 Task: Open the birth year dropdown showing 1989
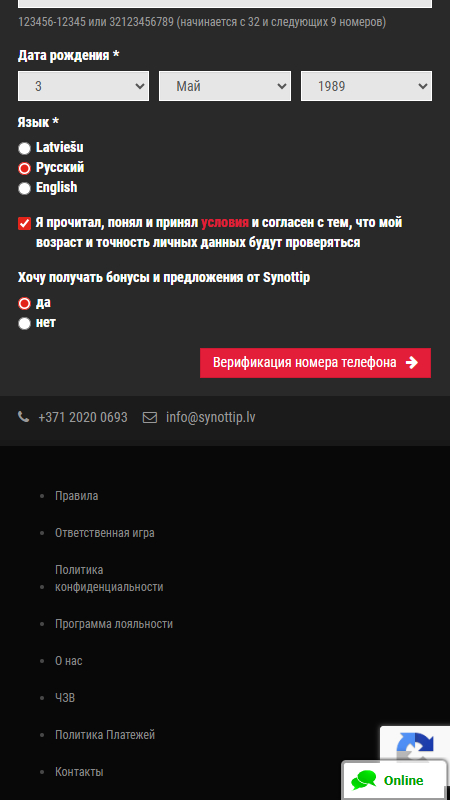tap(366, 86)
